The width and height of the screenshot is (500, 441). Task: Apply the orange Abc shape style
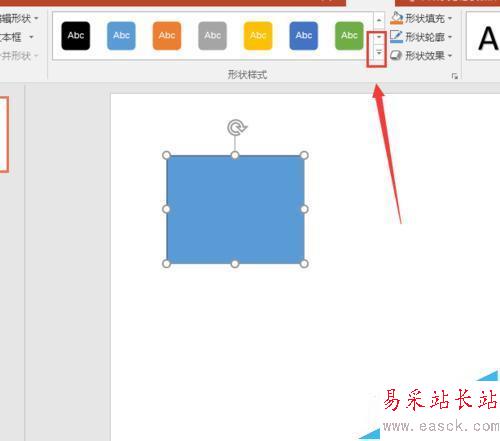pos(167,36)
